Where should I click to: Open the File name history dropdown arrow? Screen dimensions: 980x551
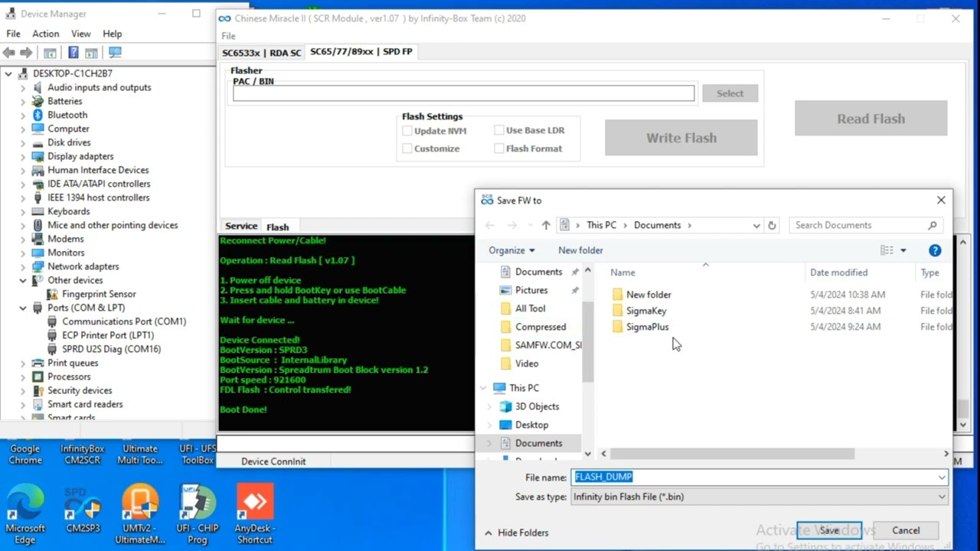[941, 478]
